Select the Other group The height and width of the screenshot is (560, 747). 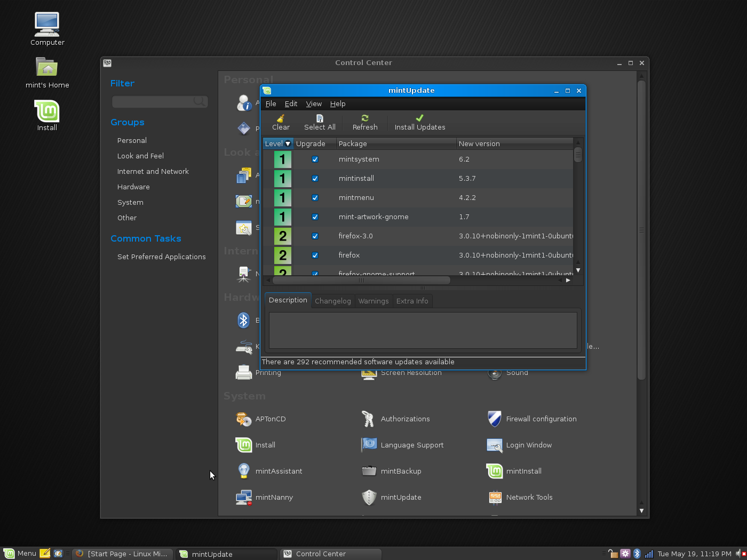tap(127, 218)
